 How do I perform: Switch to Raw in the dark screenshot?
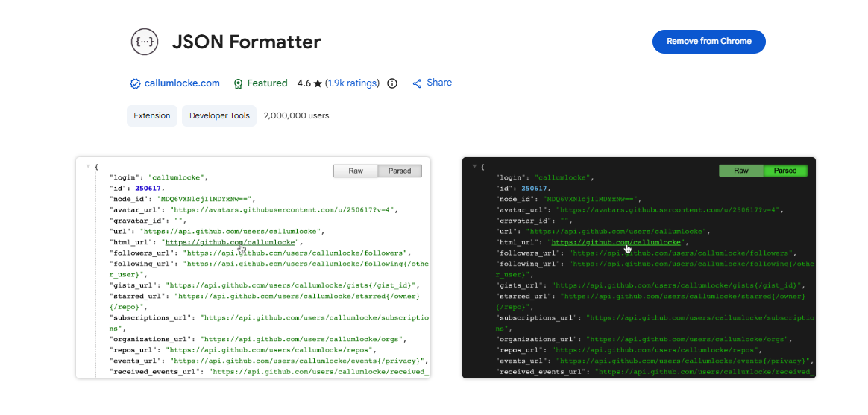point(740,171)
